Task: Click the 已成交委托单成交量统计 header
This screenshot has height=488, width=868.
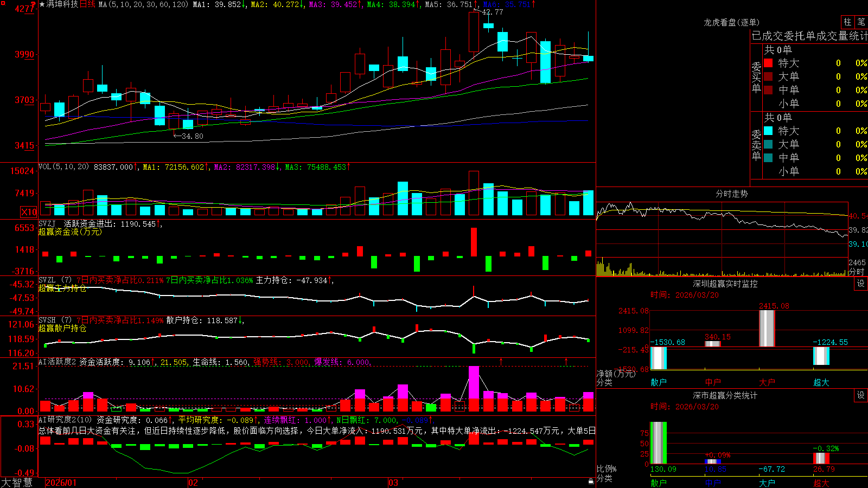Action: coord(809,36)
